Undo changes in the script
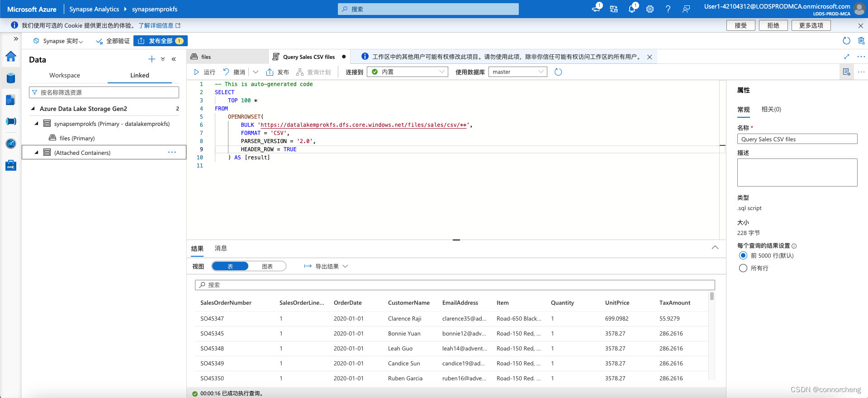Screen dimensions: 868x398 234,72
